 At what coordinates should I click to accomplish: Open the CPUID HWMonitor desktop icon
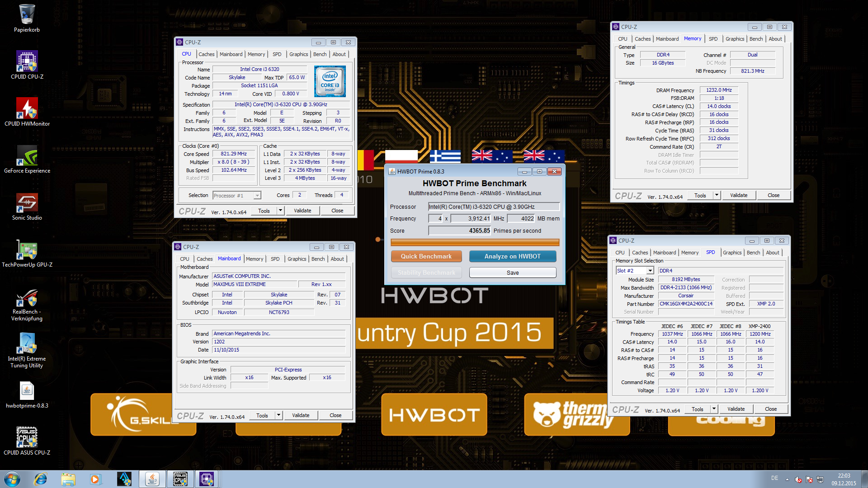click(27, 112)
